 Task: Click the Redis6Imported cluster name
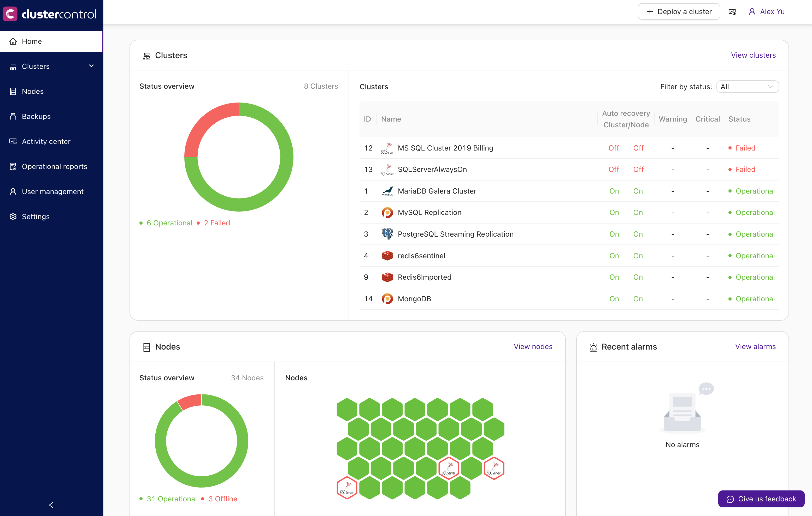(x=425, y=277)
